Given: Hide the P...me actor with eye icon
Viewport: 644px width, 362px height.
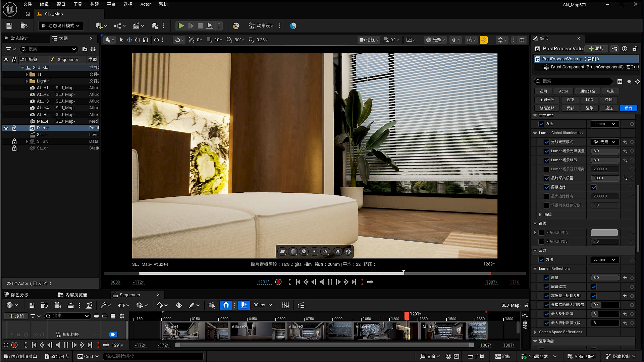Looking at the screenshot, I should tap(6, 128).
